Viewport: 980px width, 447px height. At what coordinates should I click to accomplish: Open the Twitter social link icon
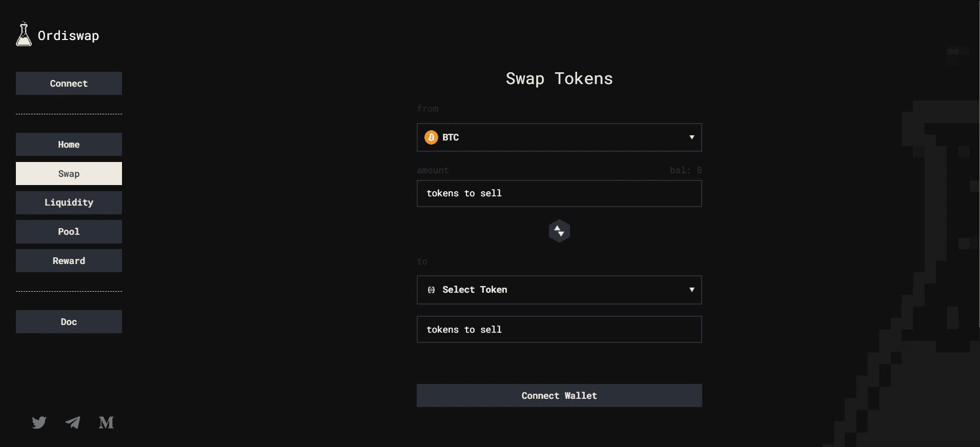[x=39, y=422]
